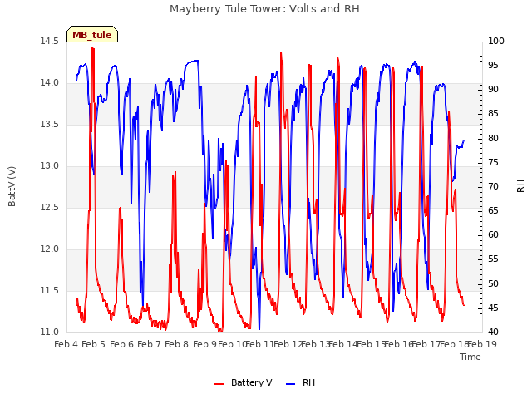532x399 pixels.
Task: Click the 14.0 left axis value
Action: [x=49, y=83]
